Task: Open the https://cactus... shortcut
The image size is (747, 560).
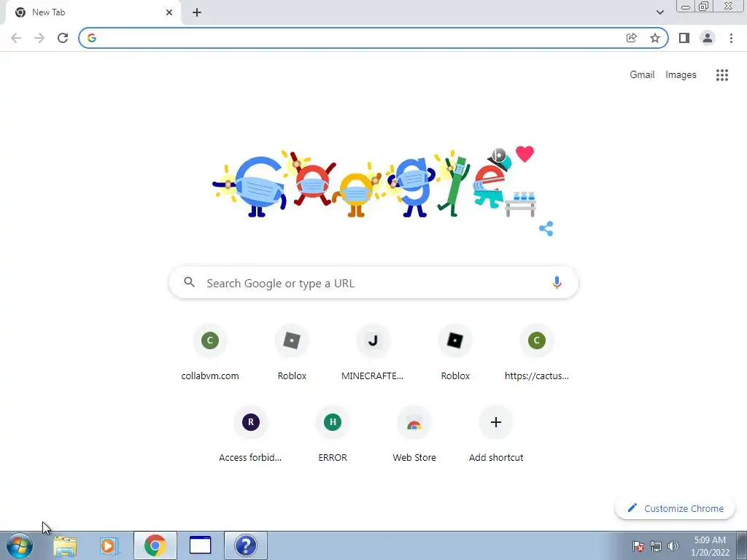Action: 536,352
